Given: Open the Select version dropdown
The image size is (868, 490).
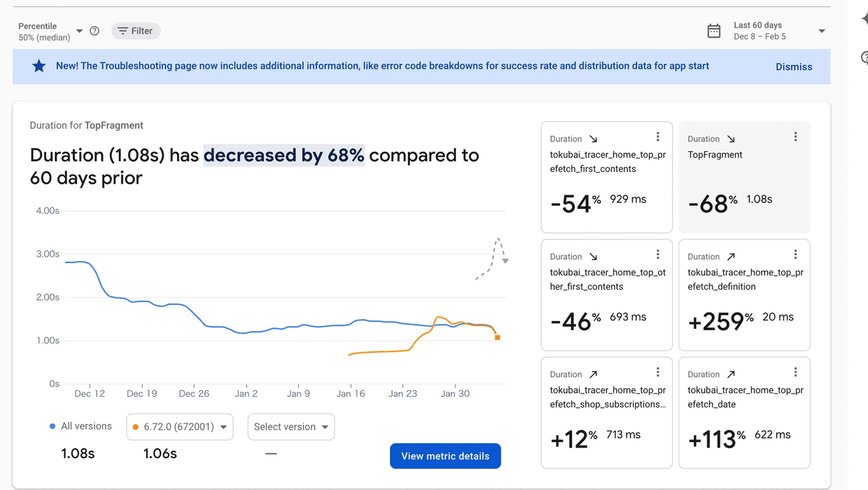Looking at the screenshot, I should point(291,426).
